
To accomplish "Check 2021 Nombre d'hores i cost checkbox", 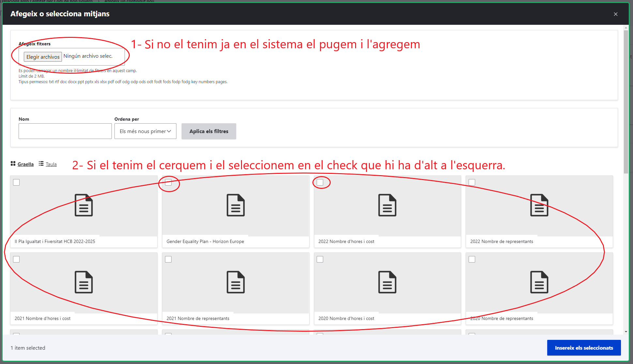I will [16, 259].
